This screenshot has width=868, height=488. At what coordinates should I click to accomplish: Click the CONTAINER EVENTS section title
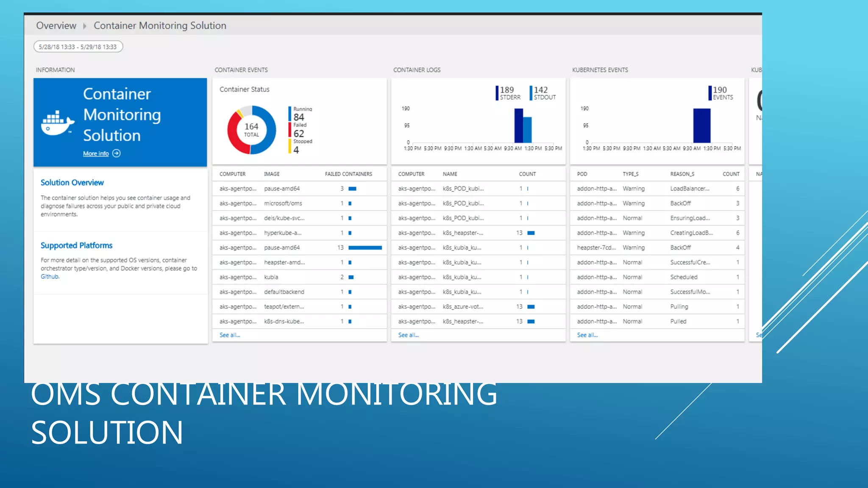click(x=241, y=70)
